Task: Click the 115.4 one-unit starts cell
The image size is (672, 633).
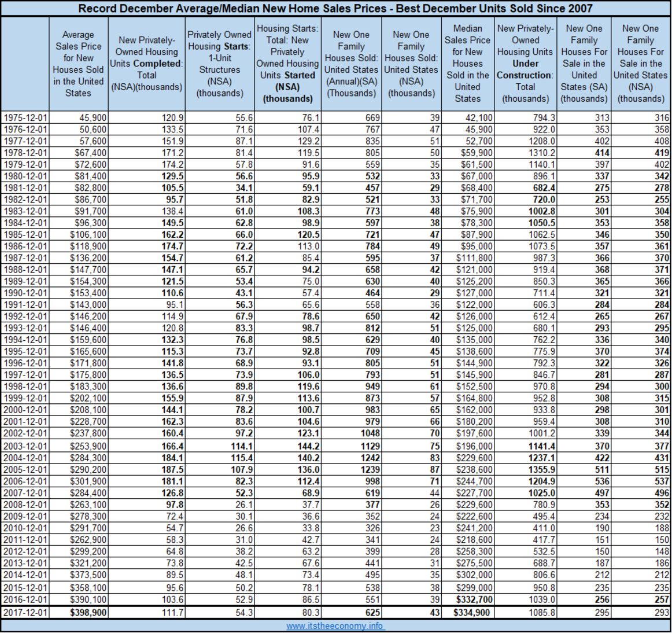Action: [x=220, y=458]
